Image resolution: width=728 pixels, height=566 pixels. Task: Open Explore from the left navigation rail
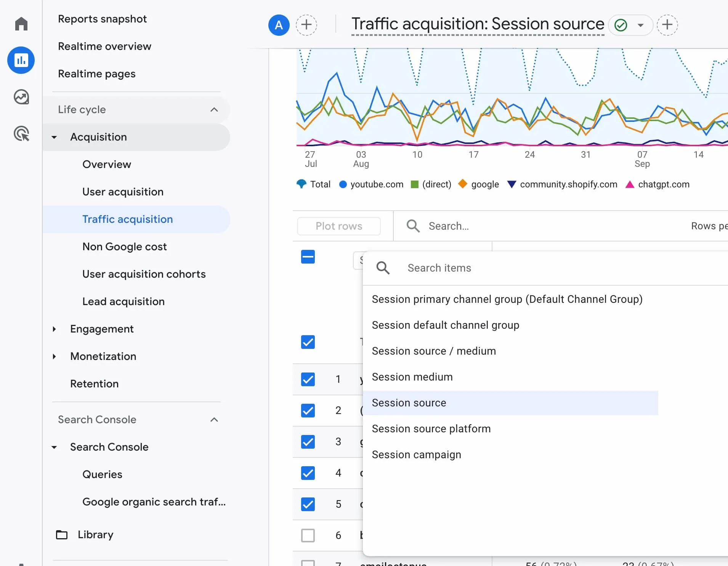pos(21,97)
